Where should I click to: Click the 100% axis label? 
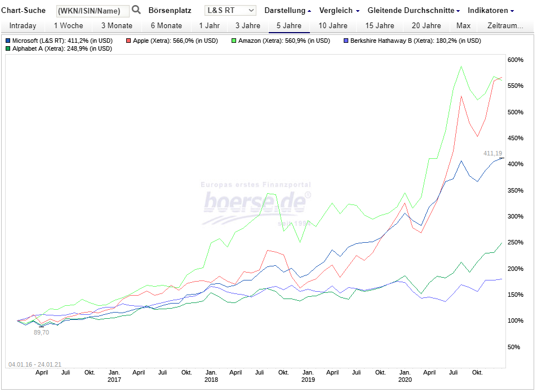click(x=516, y=321)
